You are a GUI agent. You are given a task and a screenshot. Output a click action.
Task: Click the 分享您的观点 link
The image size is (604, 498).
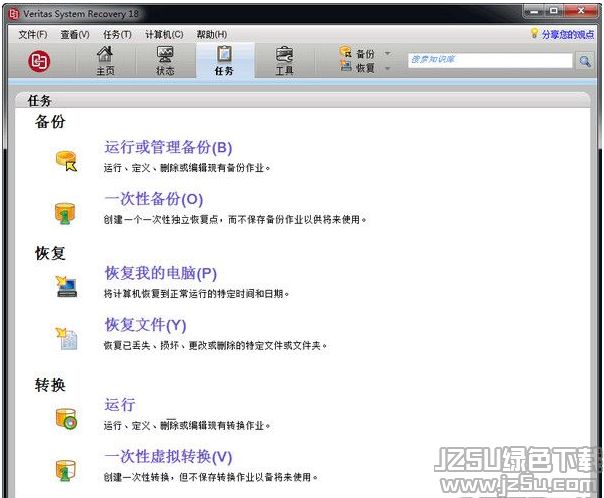pos(568,35)
